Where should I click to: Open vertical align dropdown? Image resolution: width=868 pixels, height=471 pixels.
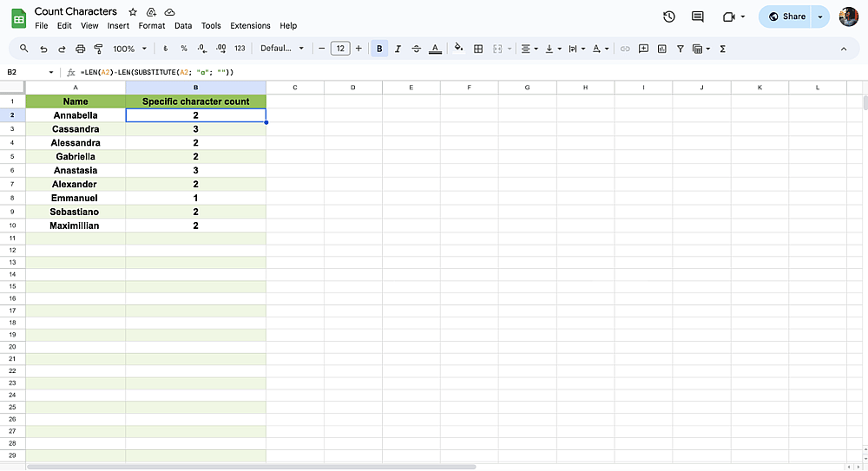pos(553,49)
